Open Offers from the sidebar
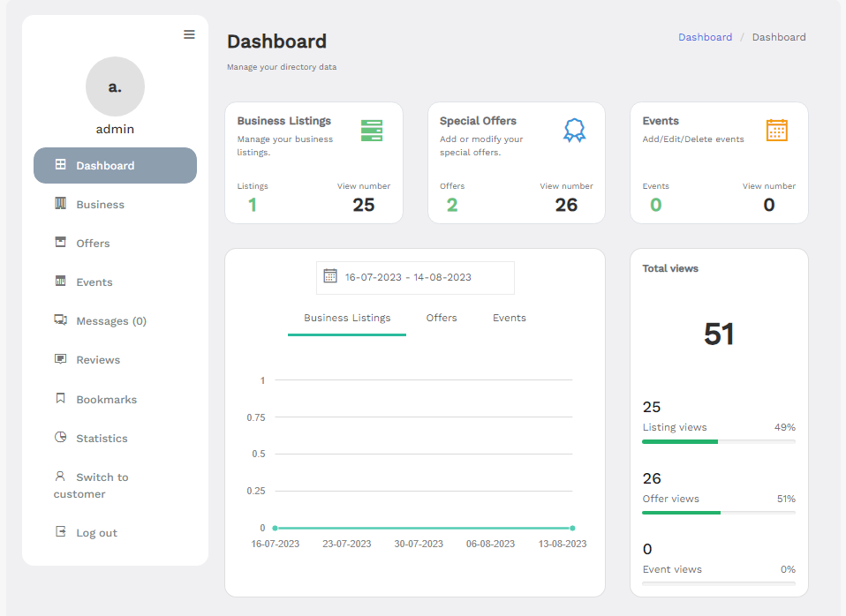The width and height of the screenshot is (846, 616). 93,244
